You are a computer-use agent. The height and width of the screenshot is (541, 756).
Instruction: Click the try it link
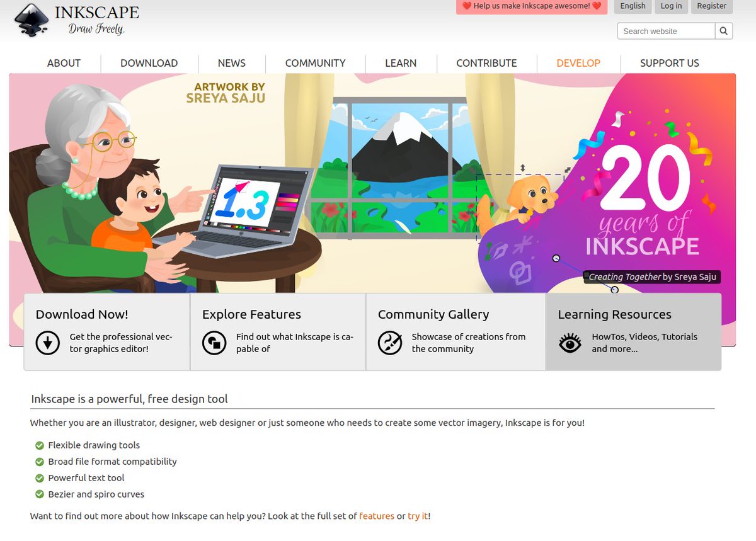pos(418,516)
